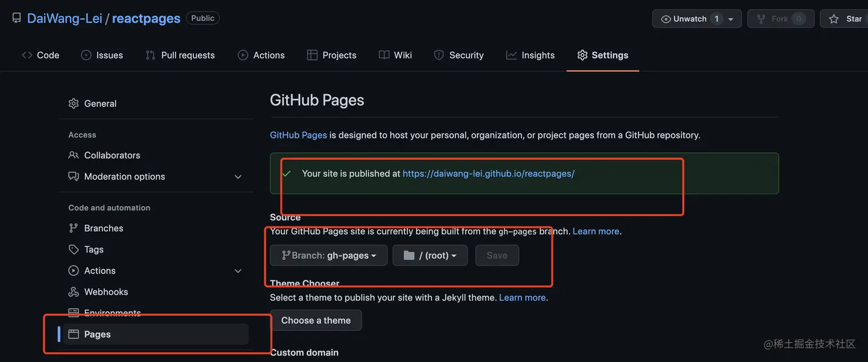Image resolution: width=868 pixels, height=362 pixels.
Task: Click the branch icon in Branch dropdown
Action: pyautogui.click(x=285, y=255)
